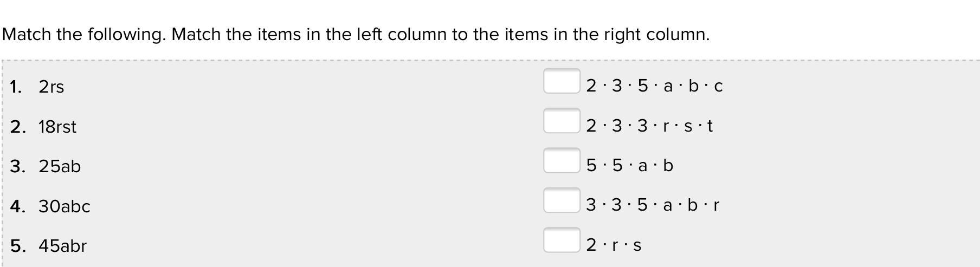980x267 pixels.
Task: Focus the answer box beside 3 · 3 · 5 · a · b · r
Action: 562,200
